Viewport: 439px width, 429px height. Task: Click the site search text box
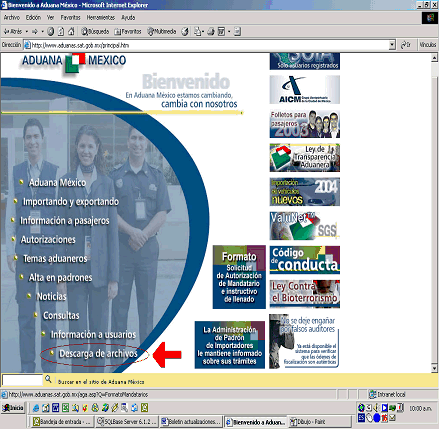coord(22,380)
